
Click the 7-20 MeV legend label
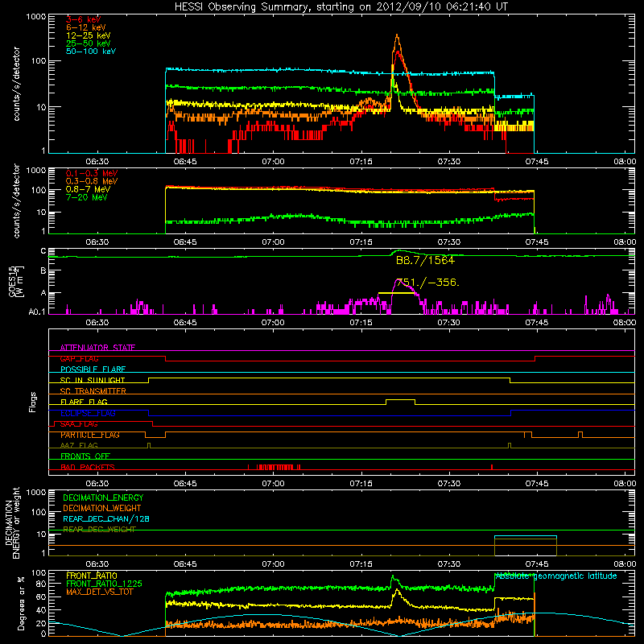pos(87,197)
